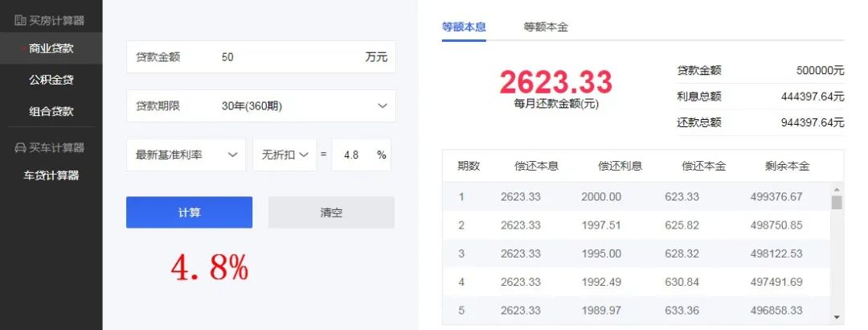Click the 4.8 interest rate field
Screen dimensions: 868x330
click(352, 155)
